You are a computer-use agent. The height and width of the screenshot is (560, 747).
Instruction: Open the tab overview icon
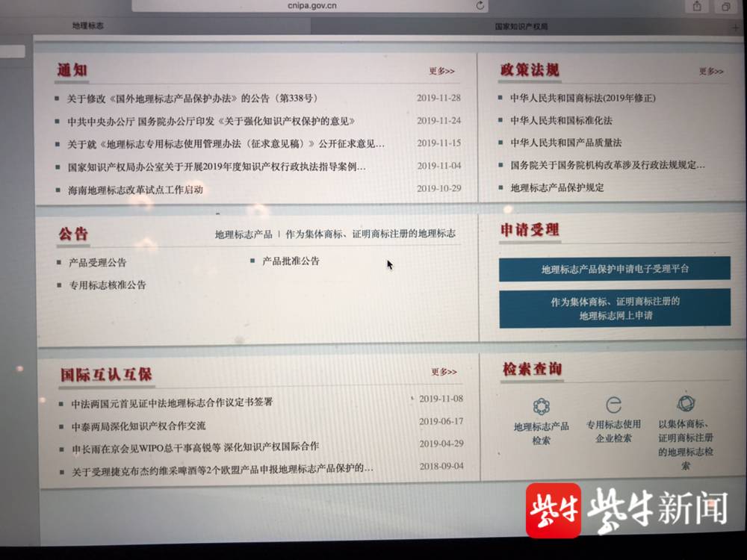pos(726,7)
